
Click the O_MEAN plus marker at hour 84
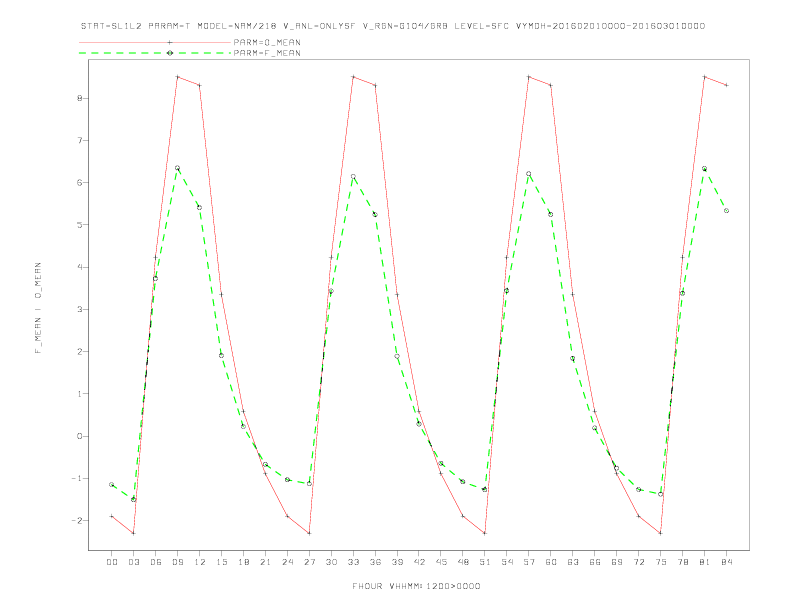point(726,85)
